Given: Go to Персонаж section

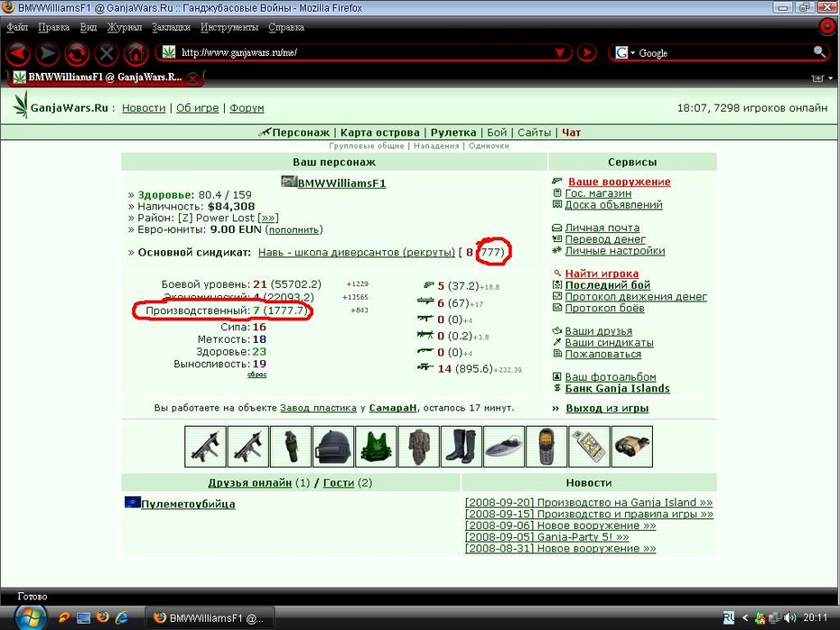Looking at the screenshot, I should pos(301,133).
